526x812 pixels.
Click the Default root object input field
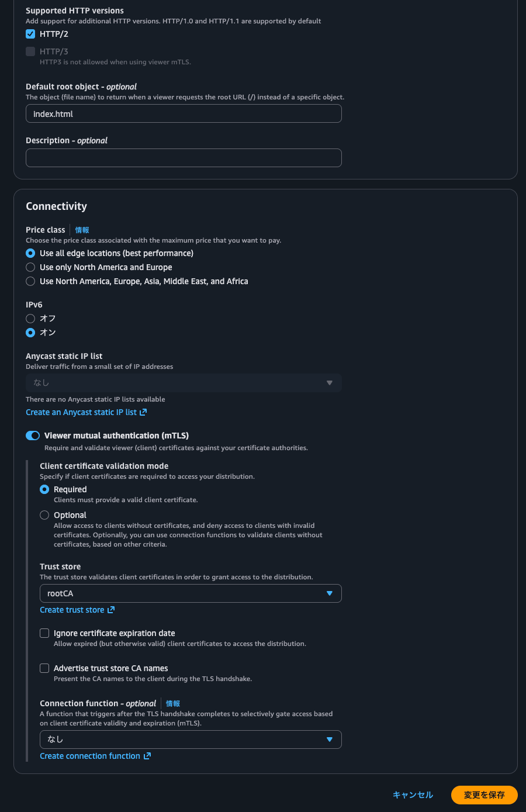[x=184, y=114]
